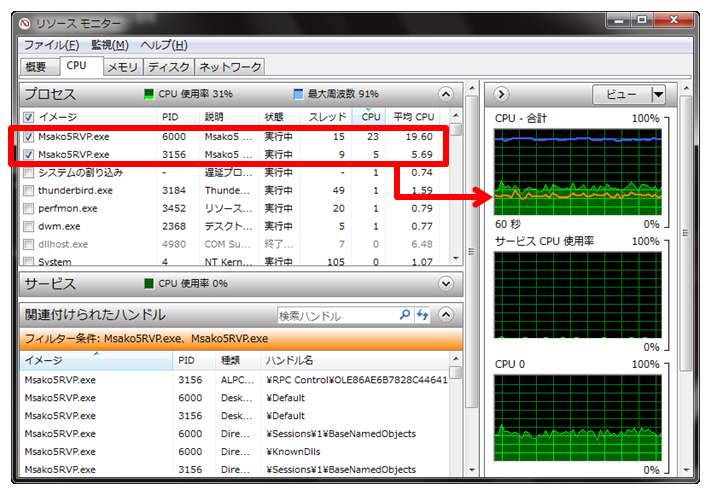Click the 検索ハンドル search field
Image resolution: width=709 pixels, height=497 pixels.
tap(336, 315)
